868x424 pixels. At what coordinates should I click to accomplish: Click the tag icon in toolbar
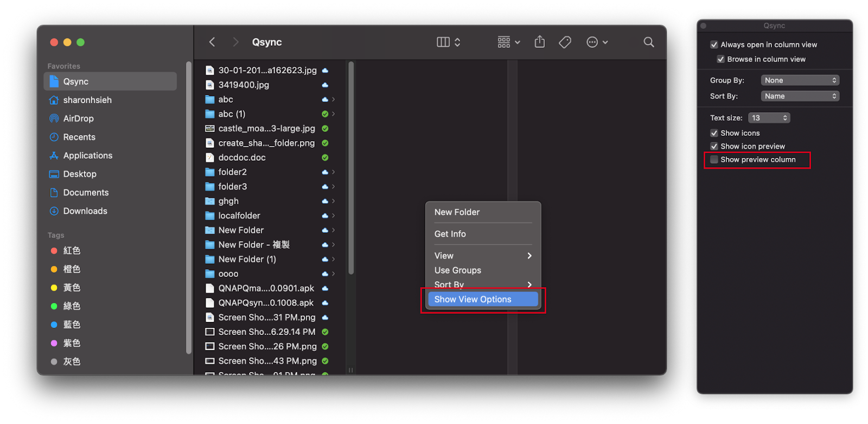coord(565,42)
